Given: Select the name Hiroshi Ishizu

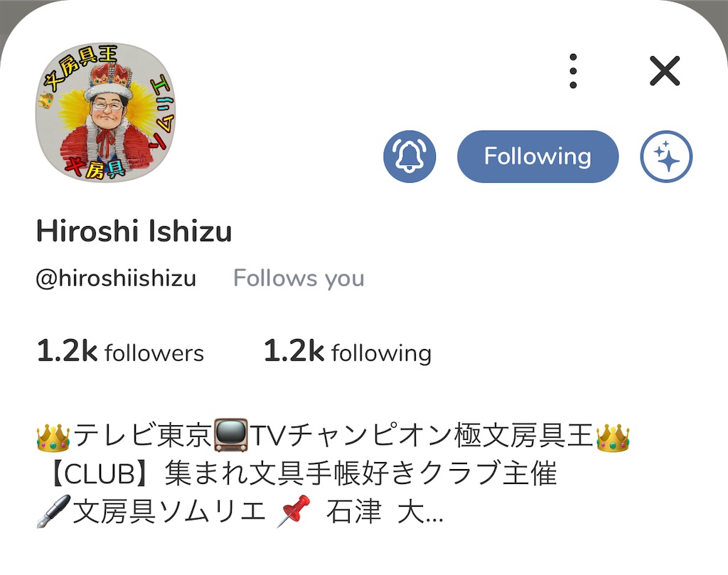Looking at the screenshot, I should tap(134, 231).
